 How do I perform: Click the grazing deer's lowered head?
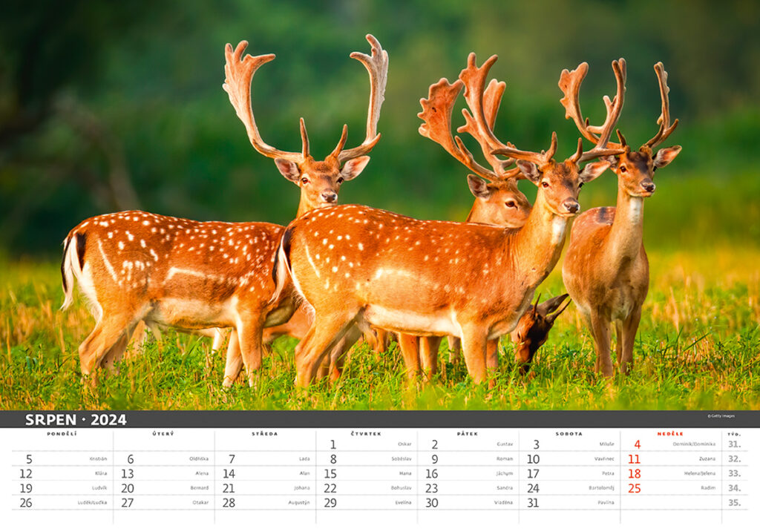pos(536,338)
